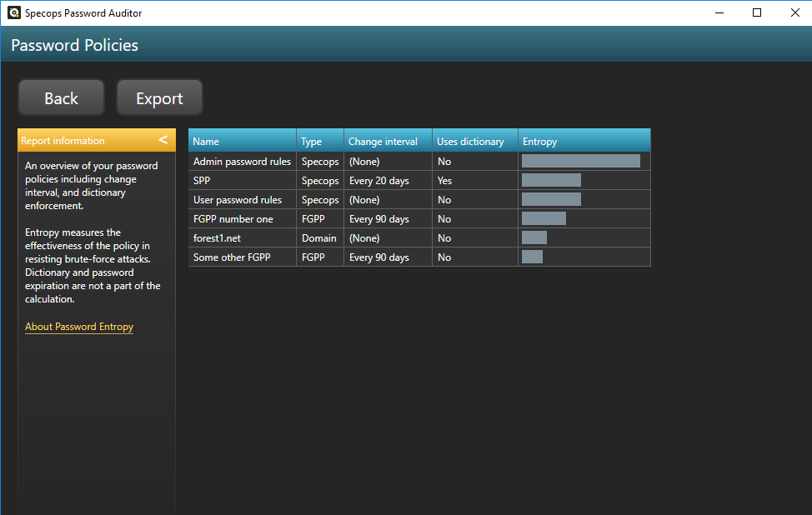
Task: Sort by the Uses dictionary column header
Action: pos(475,141)
